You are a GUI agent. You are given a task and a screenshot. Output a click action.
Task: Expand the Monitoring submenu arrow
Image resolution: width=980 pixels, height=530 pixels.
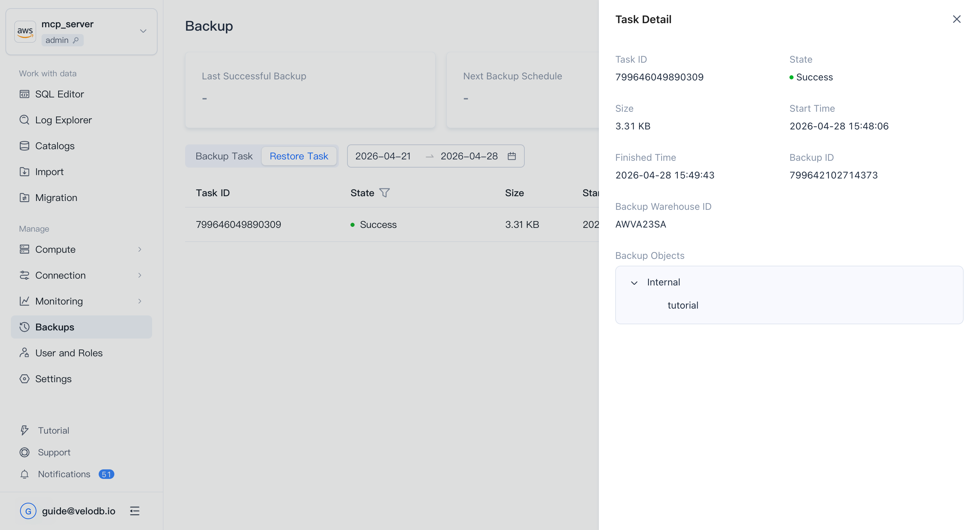point(140,301)
